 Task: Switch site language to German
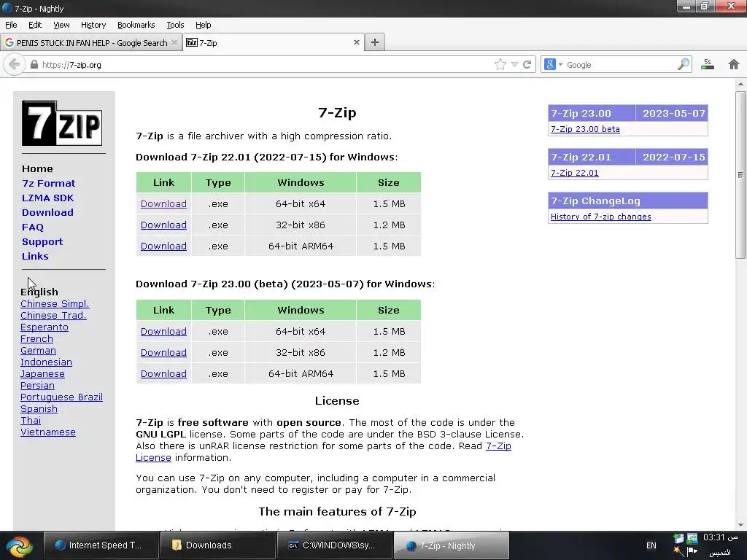tap(38, 351)
